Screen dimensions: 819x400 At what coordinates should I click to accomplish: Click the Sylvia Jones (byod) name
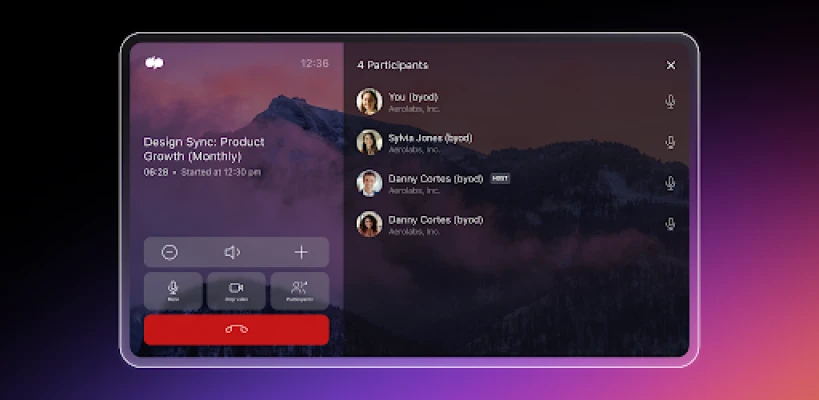click(430, 137)
